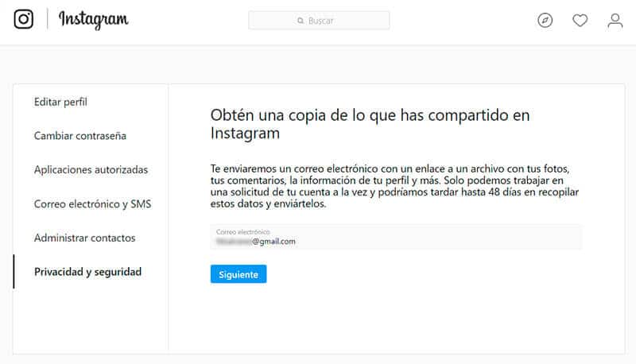Open the profile person icon

pos(615,21)
